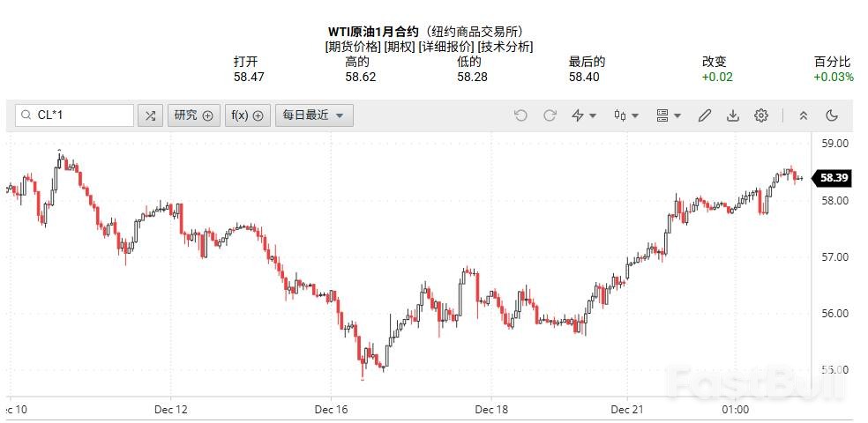This screenshot has height=423, width=868.
Task: Open chart settings gear
Action: pyautogui.click(x=761, y=115)
